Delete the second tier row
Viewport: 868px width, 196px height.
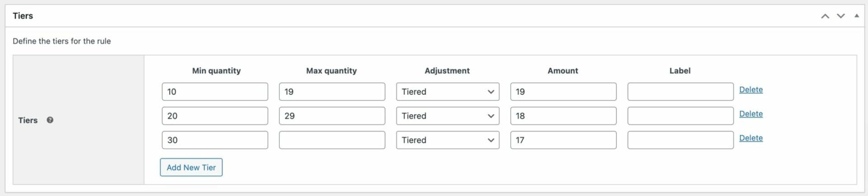751,114
